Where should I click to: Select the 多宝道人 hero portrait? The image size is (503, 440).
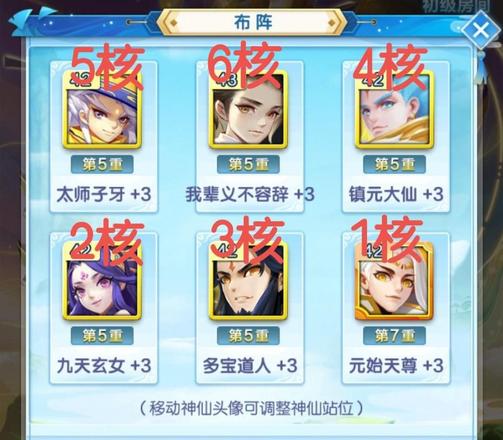pyautogui.click(x=248, y=281)
